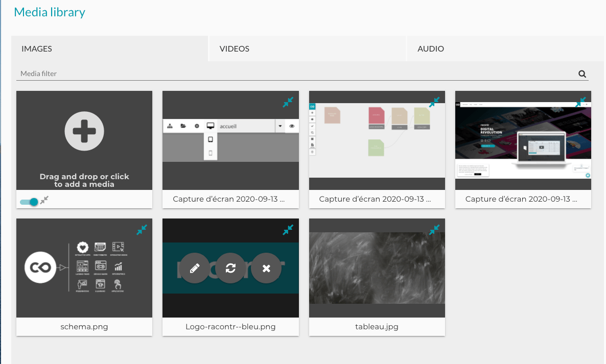Click the search magnifier icon in Media filter
Screen dimensions: 606x364
click(x=582, y=74)
